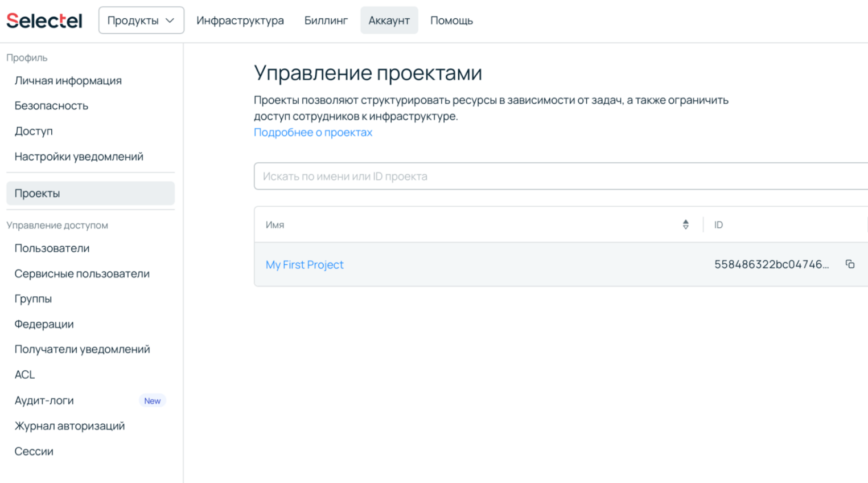This screenshot has width=868, height=483.
Task: Open the ACL section
Action: click(25, 374)
